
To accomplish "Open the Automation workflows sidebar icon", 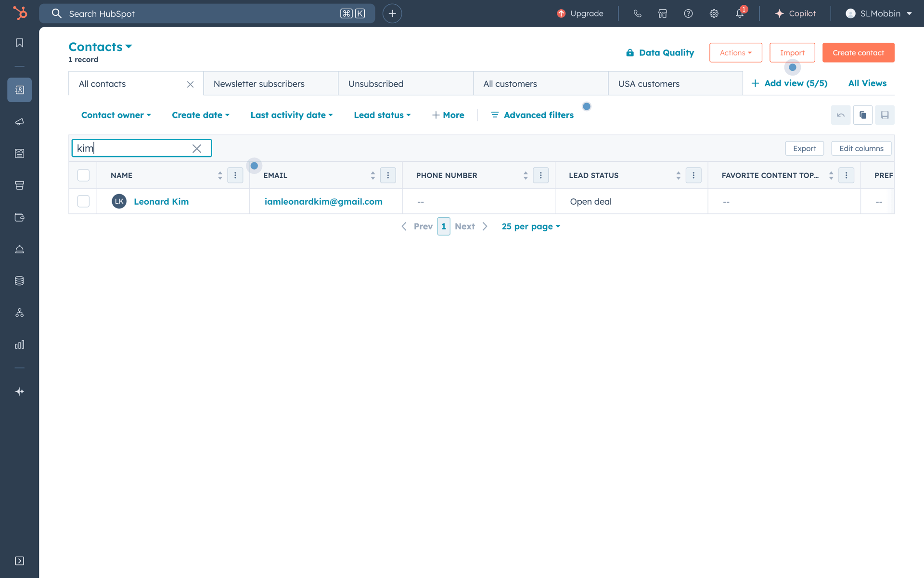I will click(x=19, y=313).
